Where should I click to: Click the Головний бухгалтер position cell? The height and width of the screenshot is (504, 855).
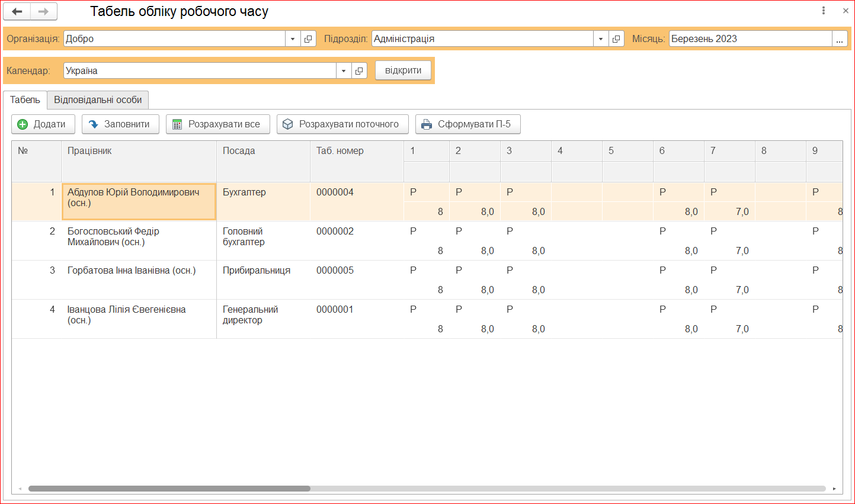point(263,240)
